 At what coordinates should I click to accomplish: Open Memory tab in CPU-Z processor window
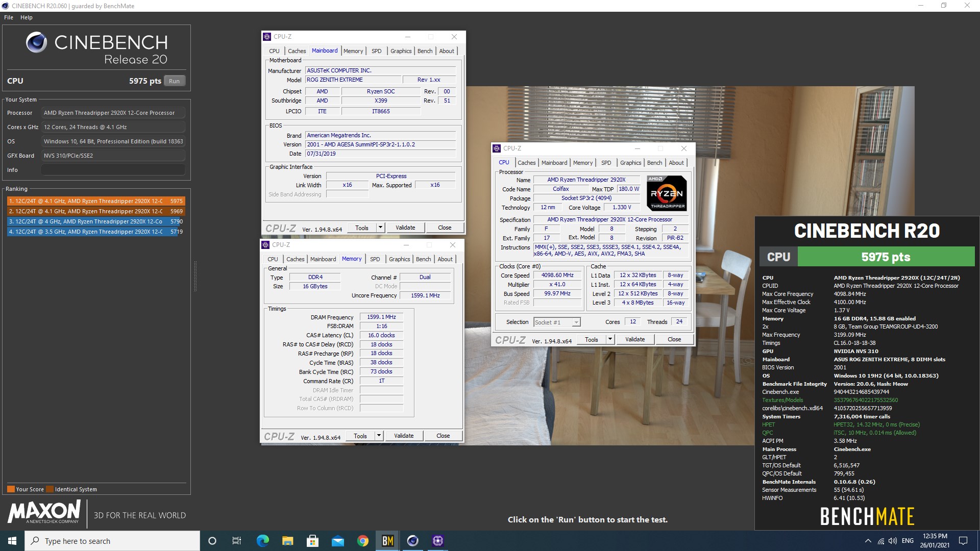click(x=583, y=163)
